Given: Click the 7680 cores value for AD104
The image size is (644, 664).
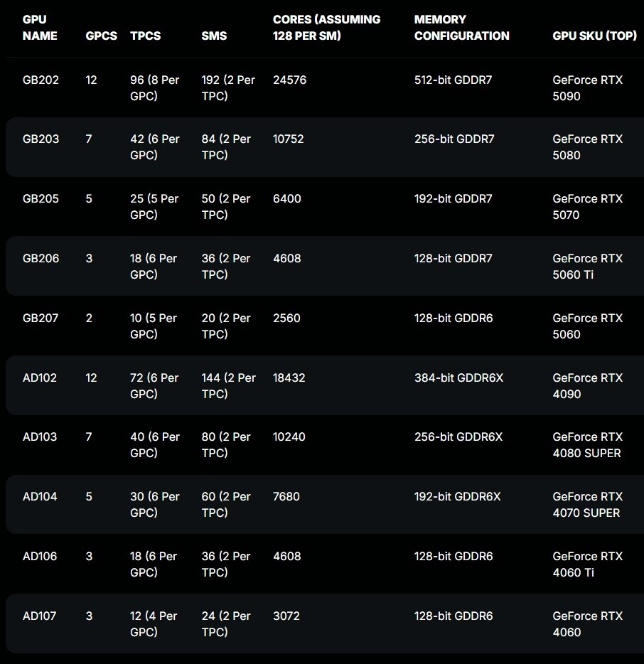Looking at the screenshot, I should click(286, 496).
